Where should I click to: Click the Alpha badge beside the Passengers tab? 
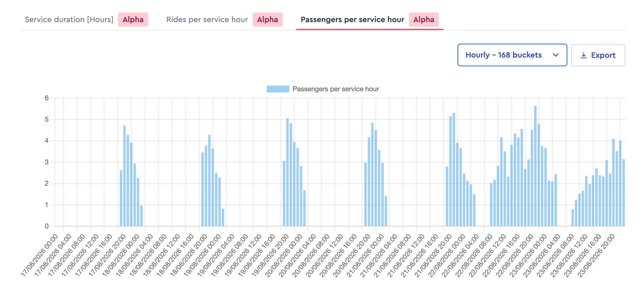(x=424, y=20)
